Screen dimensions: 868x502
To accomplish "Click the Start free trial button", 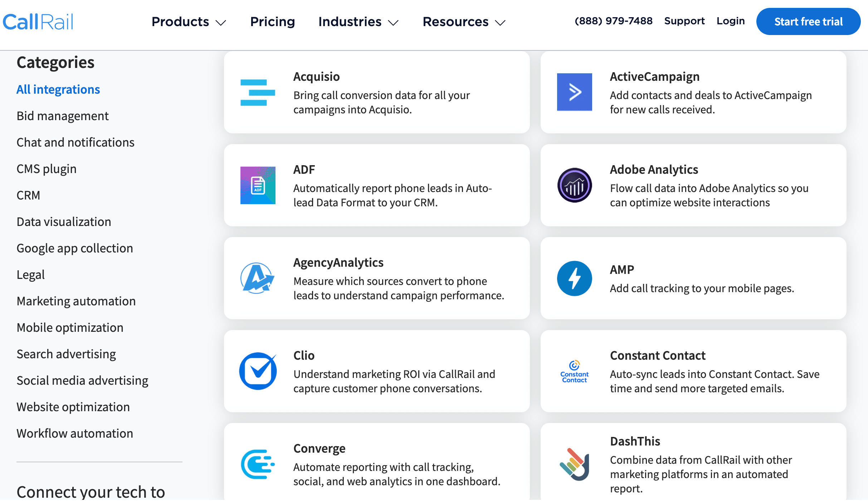I will click(x=808, y=21).
